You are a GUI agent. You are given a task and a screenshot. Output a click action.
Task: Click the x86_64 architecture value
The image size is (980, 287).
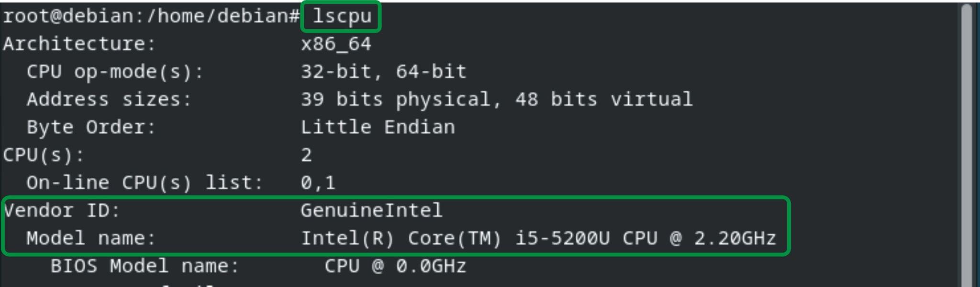coord(336,44)
